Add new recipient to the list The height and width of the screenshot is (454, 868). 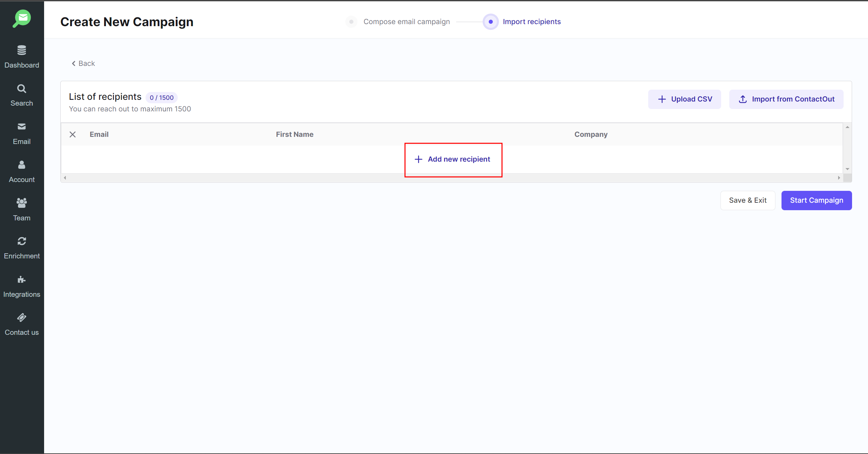[x=453, y=159]
